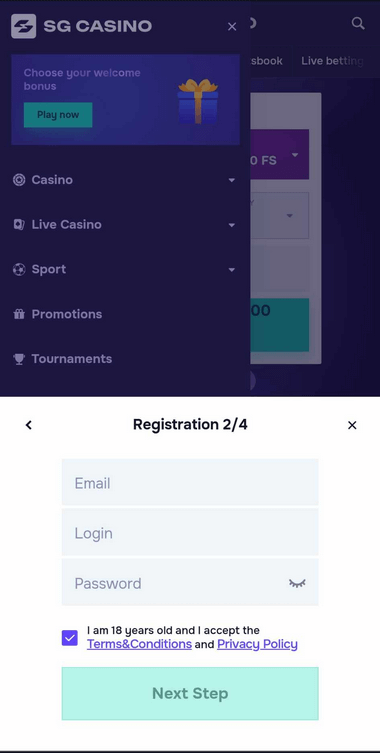The image size is (380, 753).
Task: Open Promotions from the side menu
Action: click(58, 314)
